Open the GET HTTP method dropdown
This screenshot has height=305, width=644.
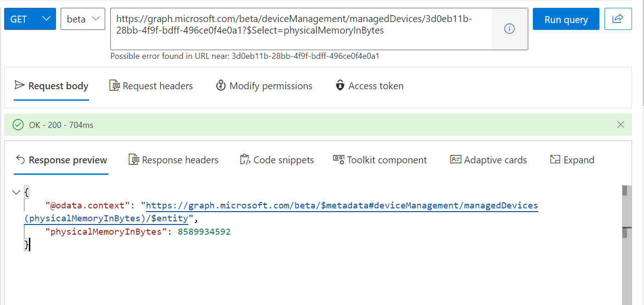30,19
